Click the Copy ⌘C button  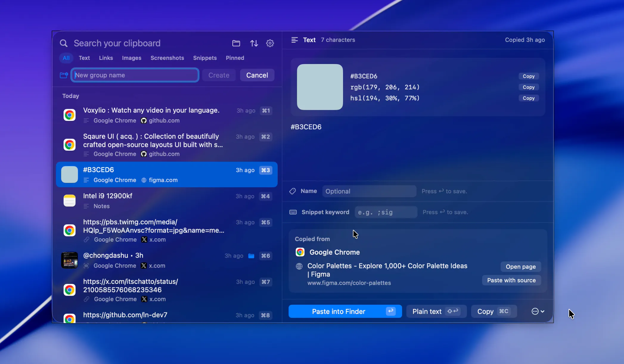[x=494, y=311]
